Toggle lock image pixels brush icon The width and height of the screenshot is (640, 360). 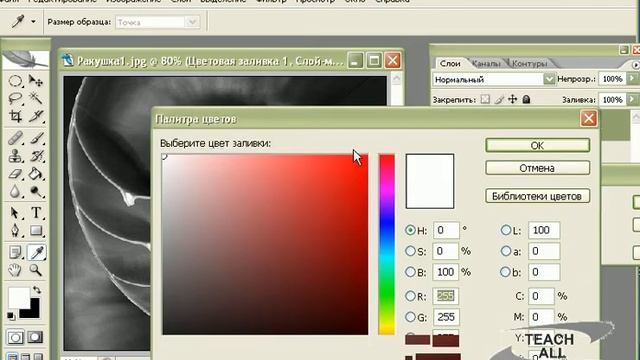click(x=499, y=99)
